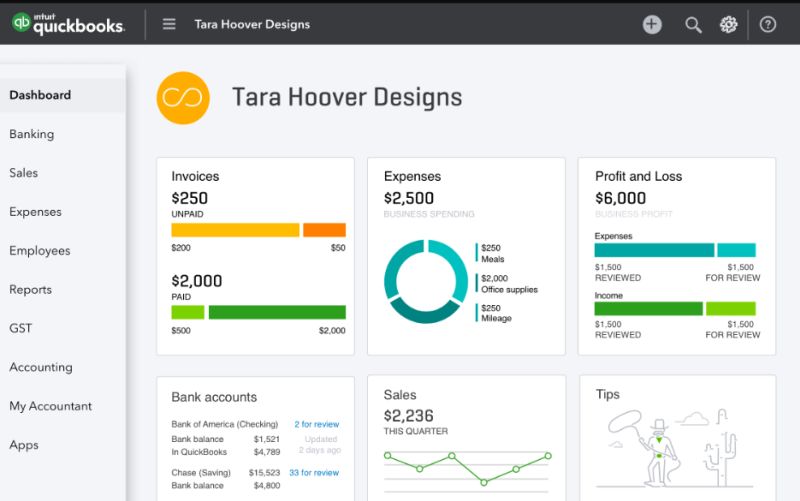Click the orange $50 overdue invoices bar
Screen dimensions: 800x501
[324, 230]
